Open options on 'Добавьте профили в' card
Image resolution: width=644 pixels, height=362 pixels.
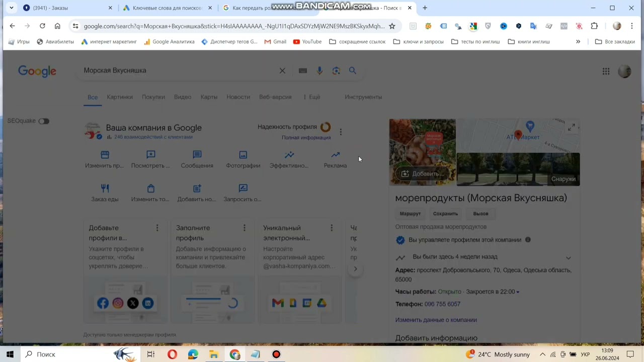click(x=157, y=228)
